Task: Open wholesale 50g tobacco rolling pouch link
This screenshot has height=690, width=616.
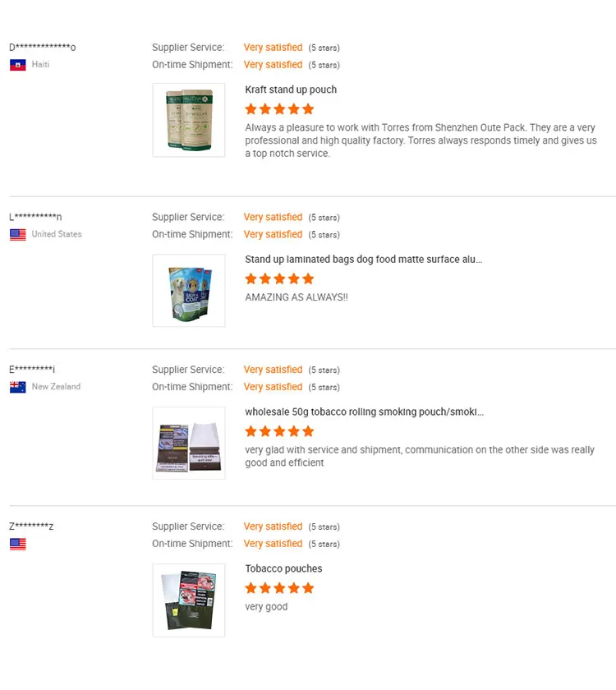Action: coord(364,412)
